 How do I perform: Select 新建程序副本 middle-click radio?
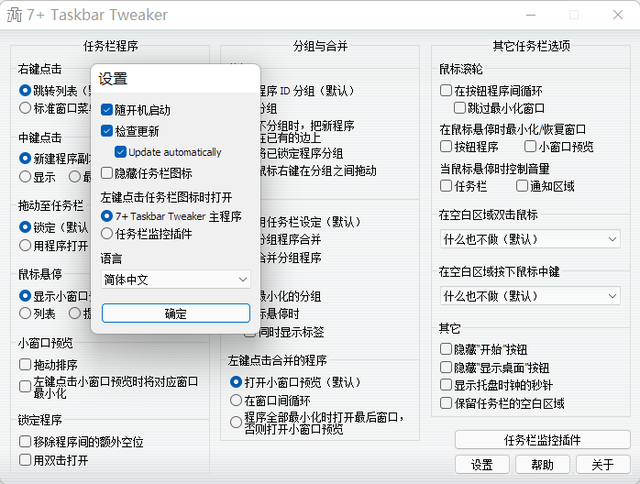pos(25,158)
